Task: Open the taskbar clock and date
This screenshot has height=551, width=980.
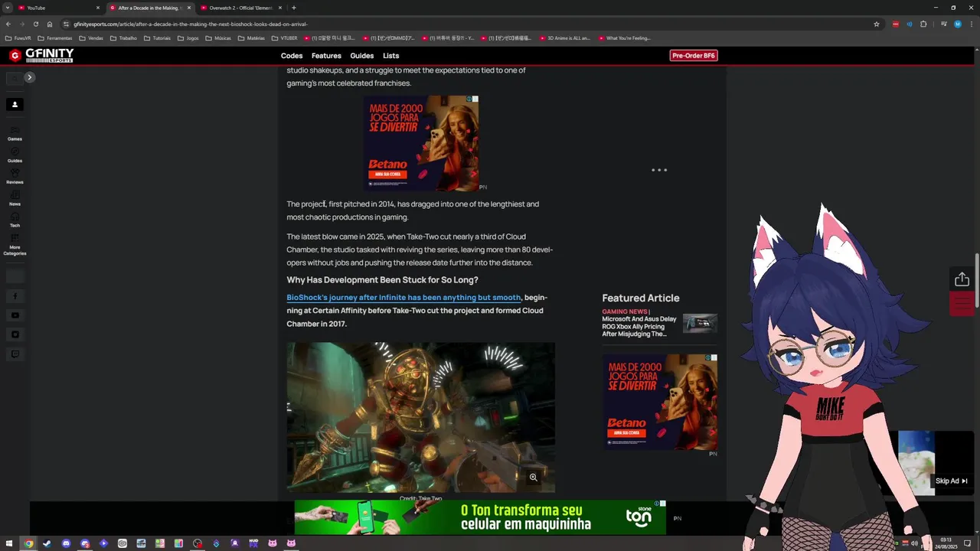Action: click(946, 543)
